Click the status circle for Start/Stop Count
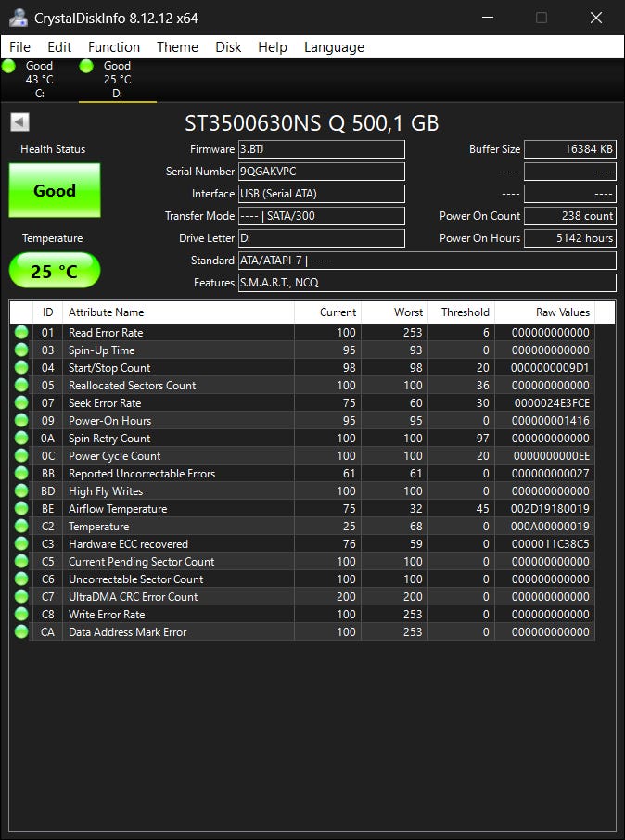The image size is (625, 840). [x=21, y=367]
